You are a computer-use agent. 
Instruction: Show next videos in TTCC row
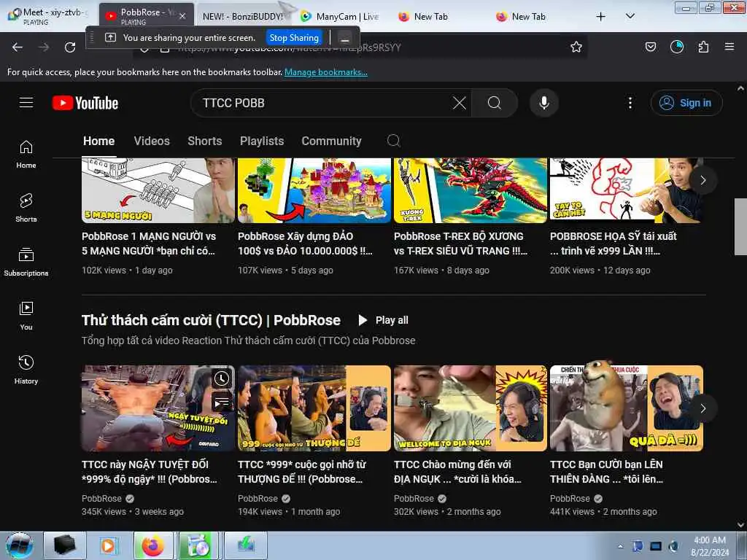703,408
